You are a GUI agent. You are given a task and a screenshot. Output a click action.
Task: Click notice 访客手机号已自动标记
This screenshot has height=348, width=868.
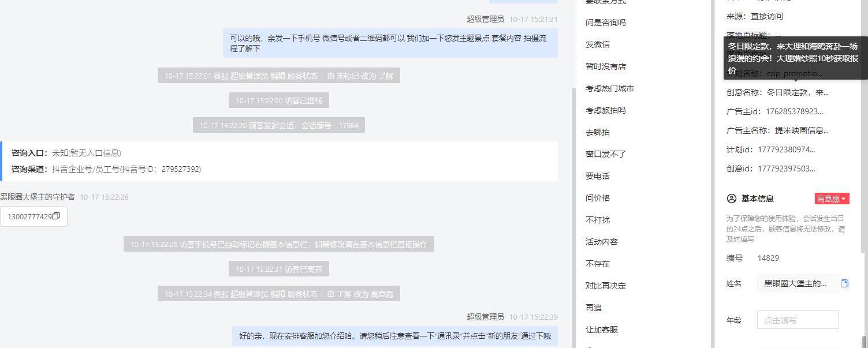pos(278,244)
